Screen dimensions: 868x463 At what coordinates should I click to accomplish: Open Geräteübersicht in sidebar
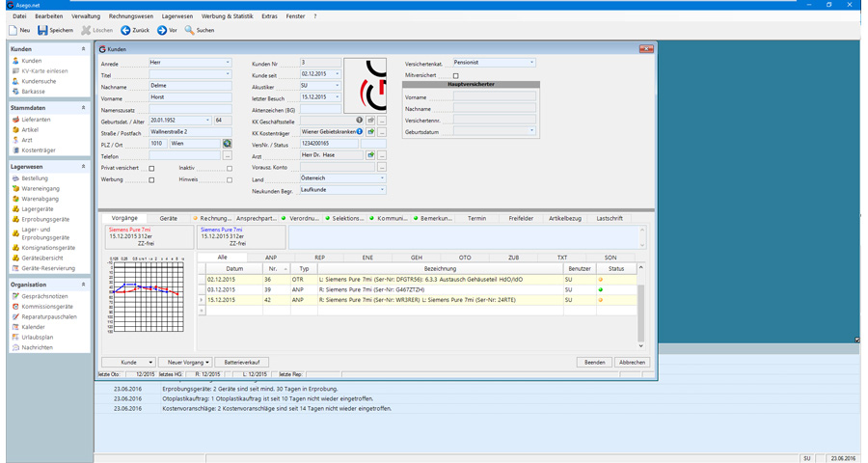(x=42, y=259)
